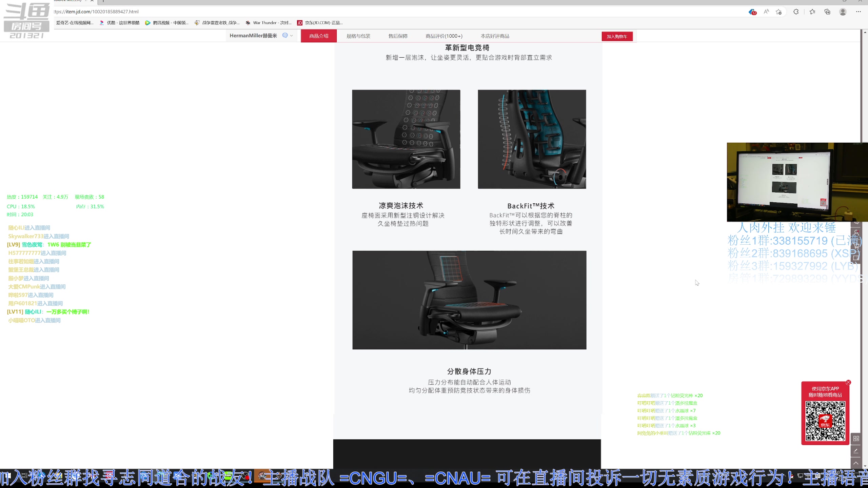Add this page to favorites
Viewport: 868px width, 488px height.
[778, 12]
